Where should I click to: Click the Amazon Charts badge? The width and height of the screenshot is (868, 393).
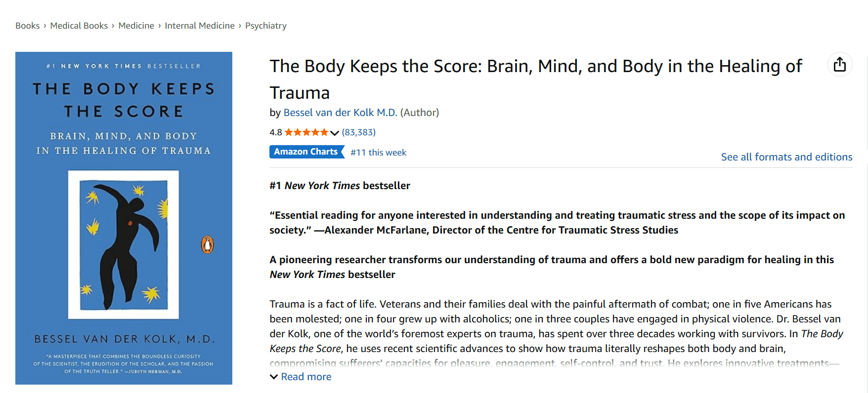click(306, 152)
